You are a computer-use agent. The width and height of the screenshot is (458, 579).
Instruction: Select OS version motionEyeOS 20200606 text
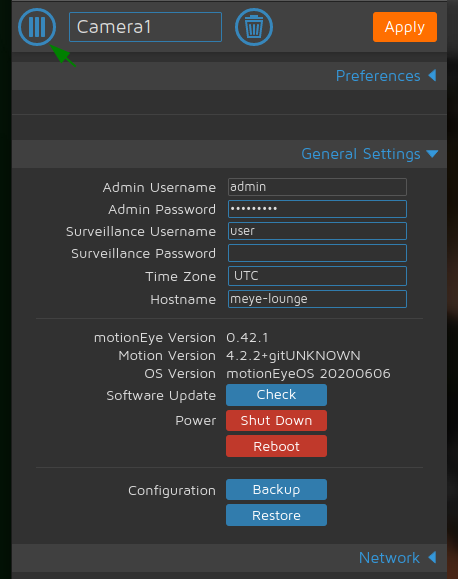308,374
